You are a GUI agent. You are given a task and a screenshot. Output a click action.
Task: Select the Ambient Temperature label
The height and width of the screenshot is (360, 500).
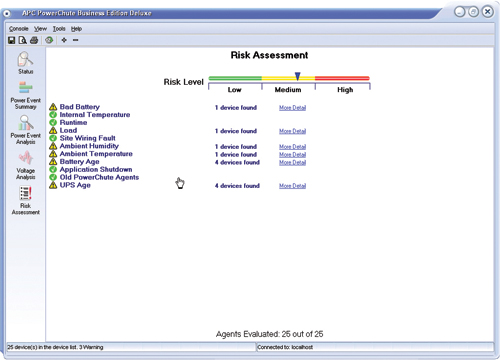(x=96, y=154)
